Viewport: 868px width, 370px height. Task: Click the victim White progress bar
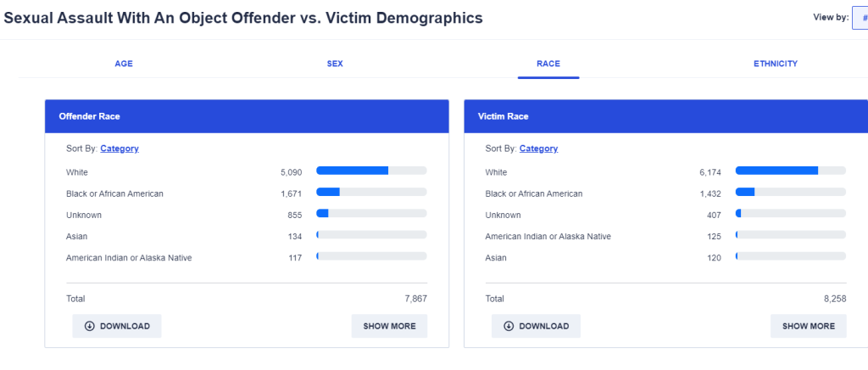coord(790,171)
